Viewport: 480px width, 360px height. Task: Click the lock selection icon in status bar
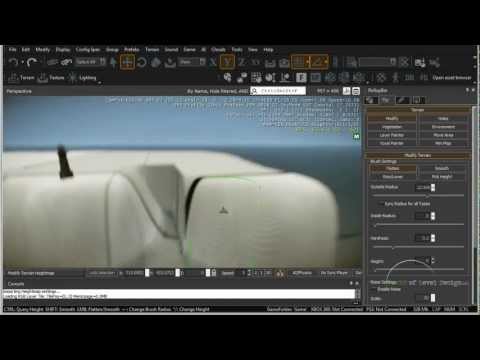pyautogui.click(x=214, y=273)
